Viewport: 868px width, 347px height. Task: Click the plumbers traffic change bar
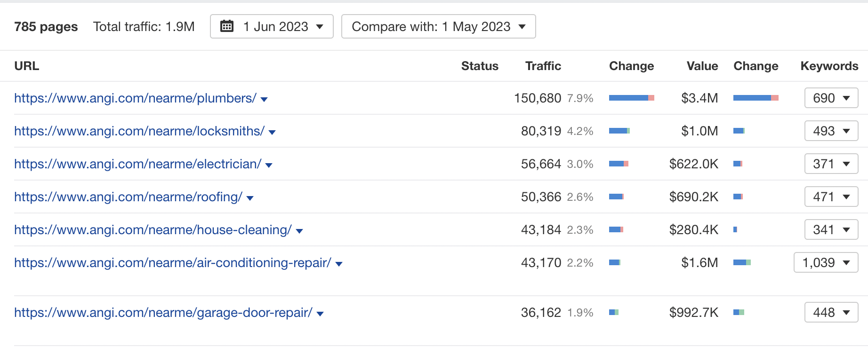631,98
